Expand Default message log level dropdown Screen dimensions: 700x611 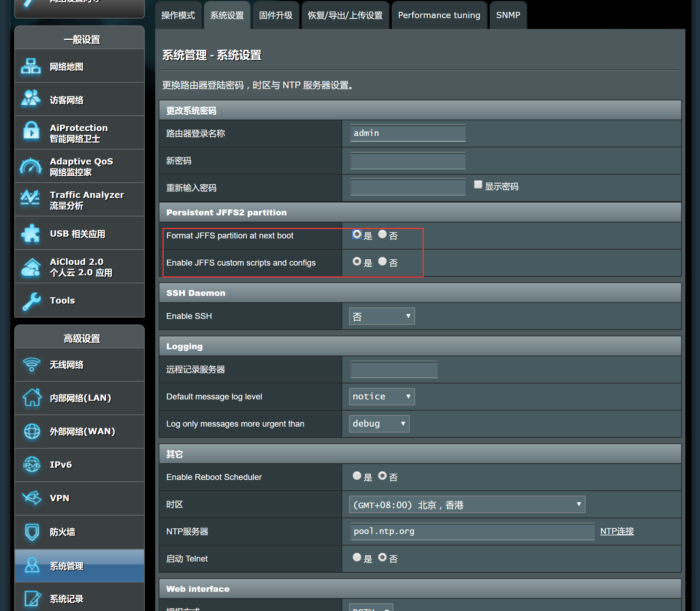click(382, 397)
